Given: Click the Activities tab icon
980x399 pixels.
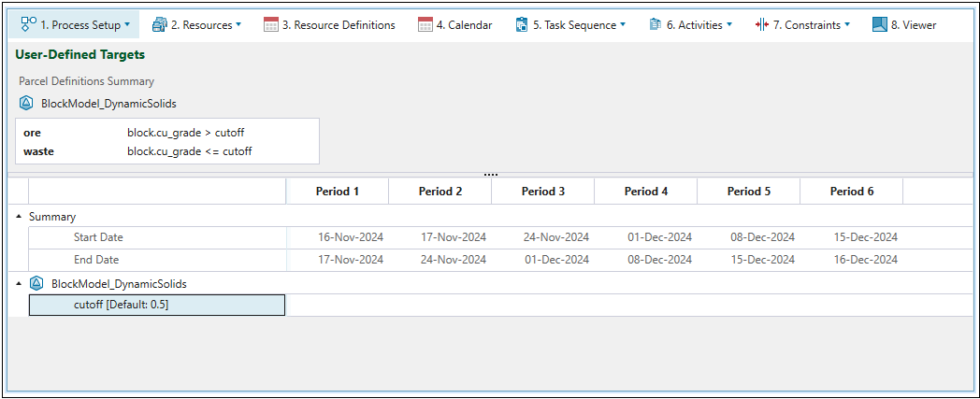Looking at the screenshot, I should pos(656,24).
